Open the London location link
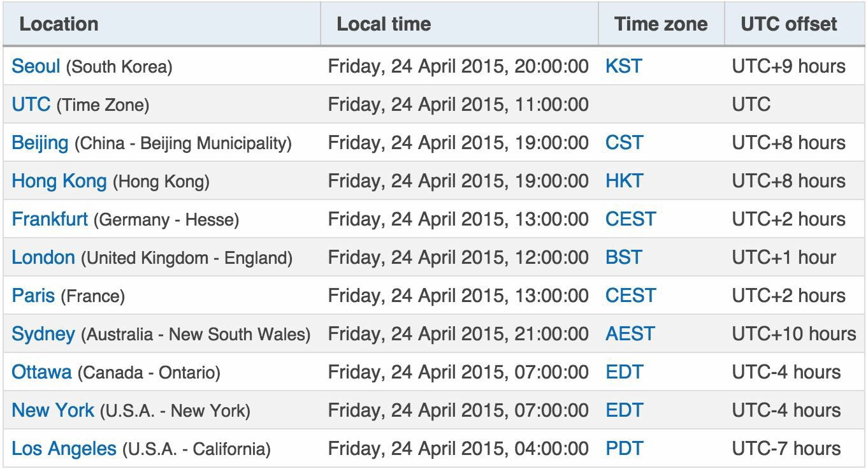Screen dimensions: 868x469 (x=43, y=257)
